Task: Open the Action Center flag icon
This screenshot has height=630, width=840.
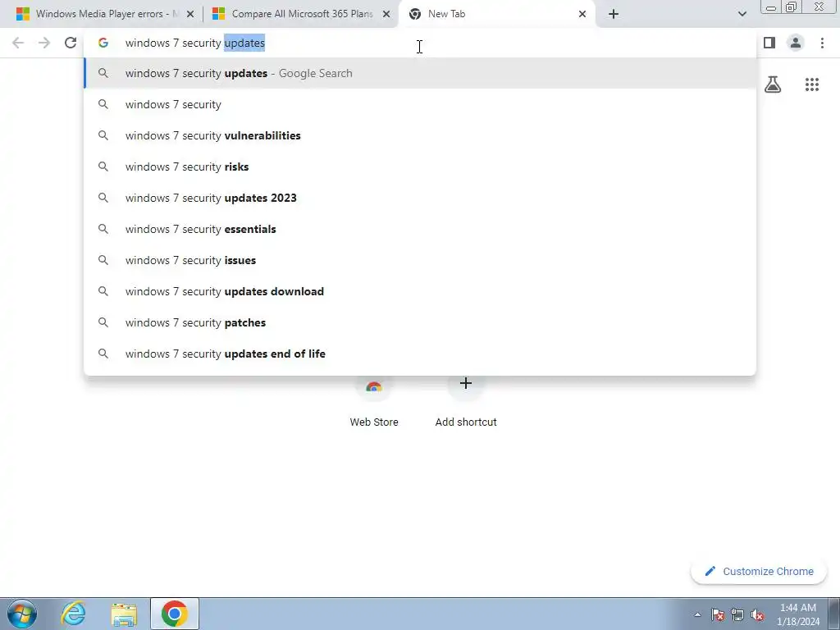Action: pos(718,614)
